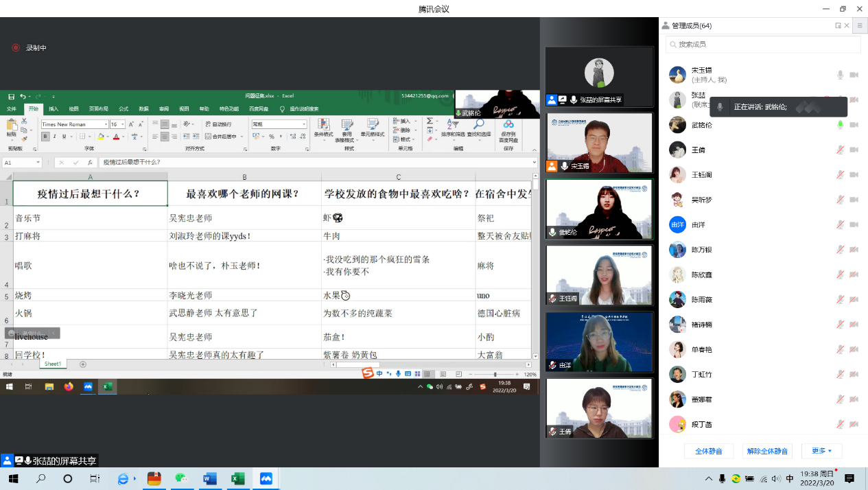Toggle 陈万银's disabled camera in member list
The height and width of the screenshot is (490, 868).
[x=854, y=250]
